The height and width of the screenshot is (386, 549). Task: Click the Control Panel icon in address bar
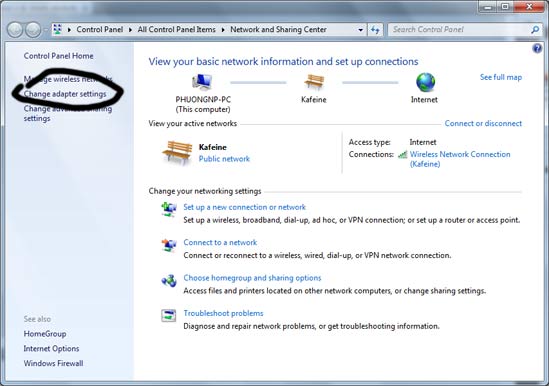58,29
